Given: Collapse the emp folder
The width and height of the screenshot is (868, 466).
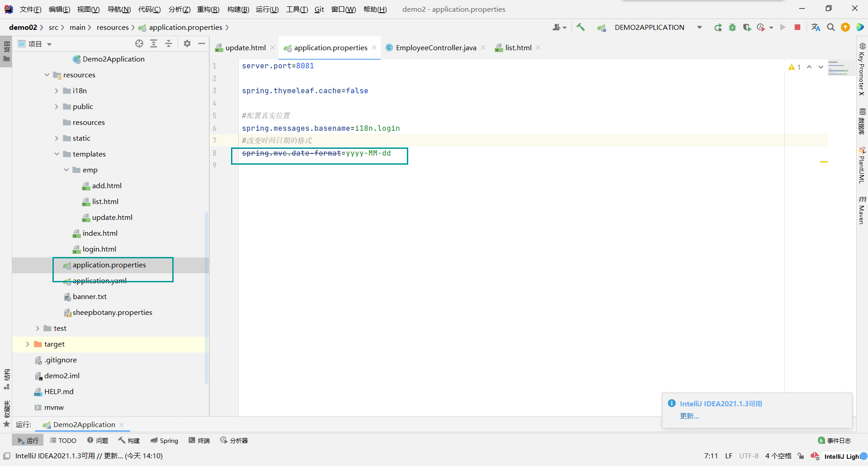Looking at the screenshot, I should (66, 170).
